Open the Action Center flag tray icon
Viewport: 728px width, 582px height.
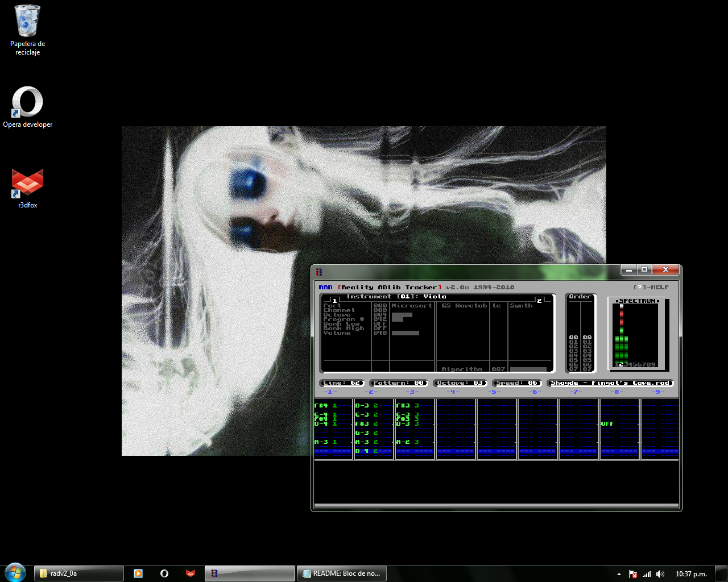(x=632, y=574)
